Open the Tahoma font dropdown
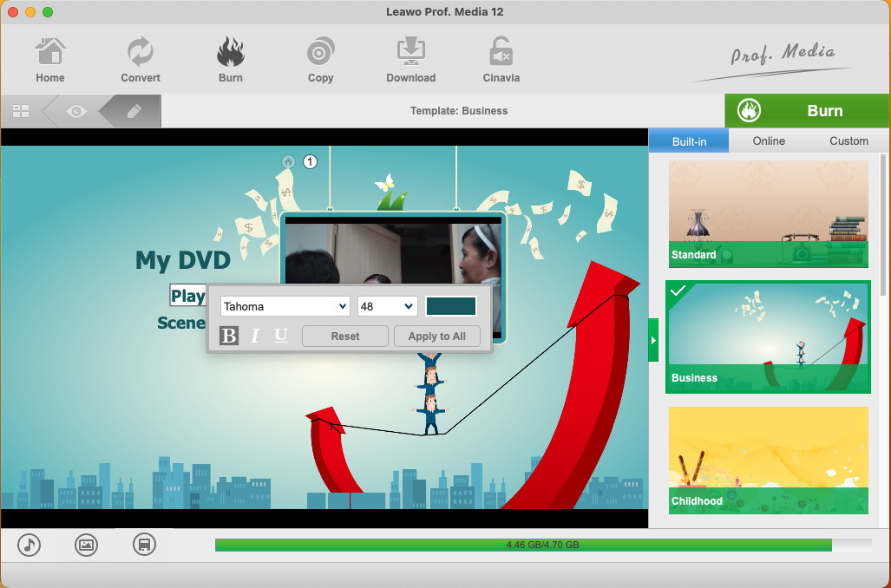 coord(285,306)
